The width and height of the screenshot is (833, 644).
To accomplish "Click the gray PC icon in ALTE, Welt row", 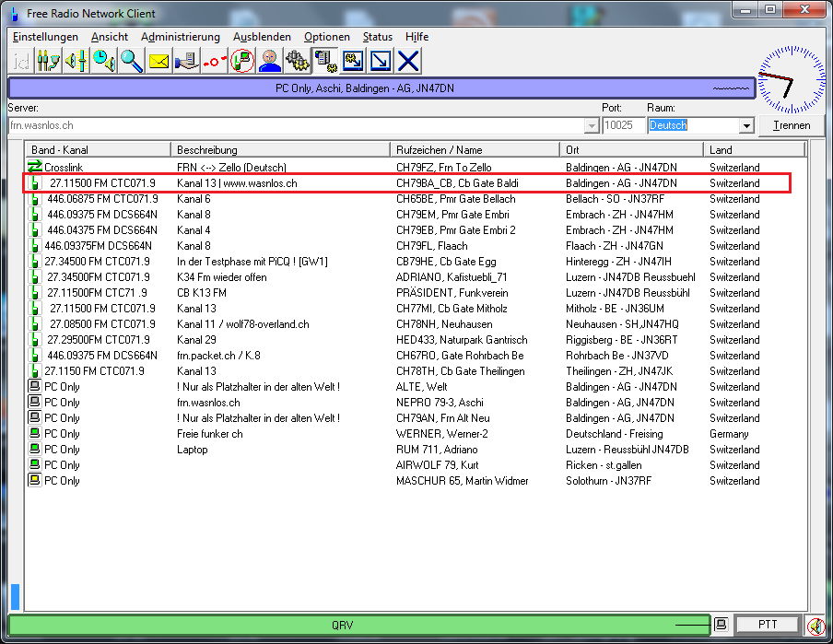I will pos(34,386).
